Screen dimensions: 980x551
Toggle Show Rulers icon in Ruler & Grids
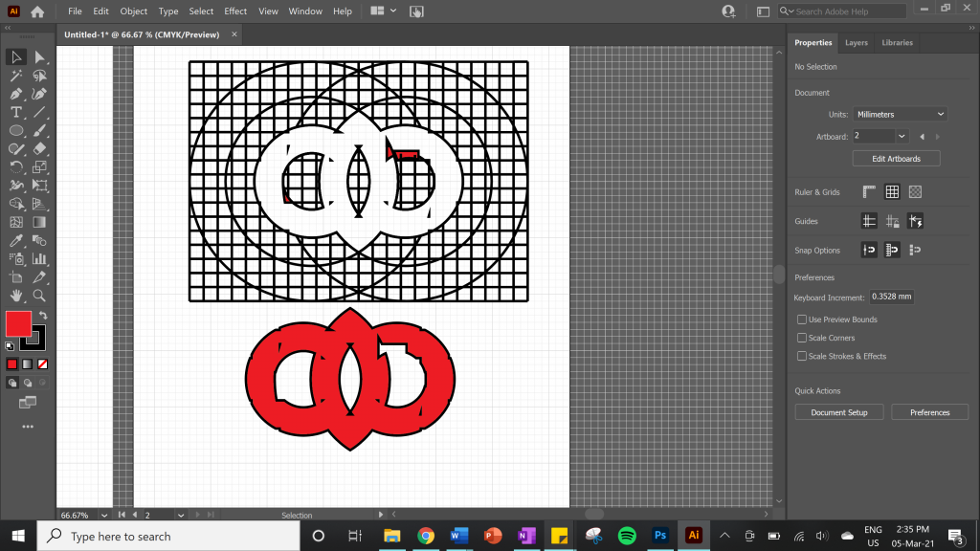869,191
